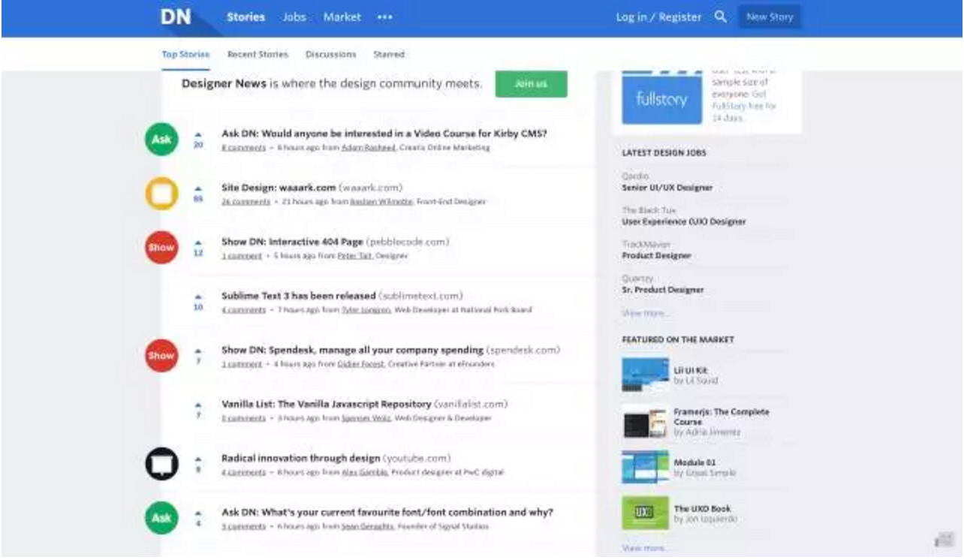
Task: Upvote Radical innovation through design story
Action: click(198, 459)
